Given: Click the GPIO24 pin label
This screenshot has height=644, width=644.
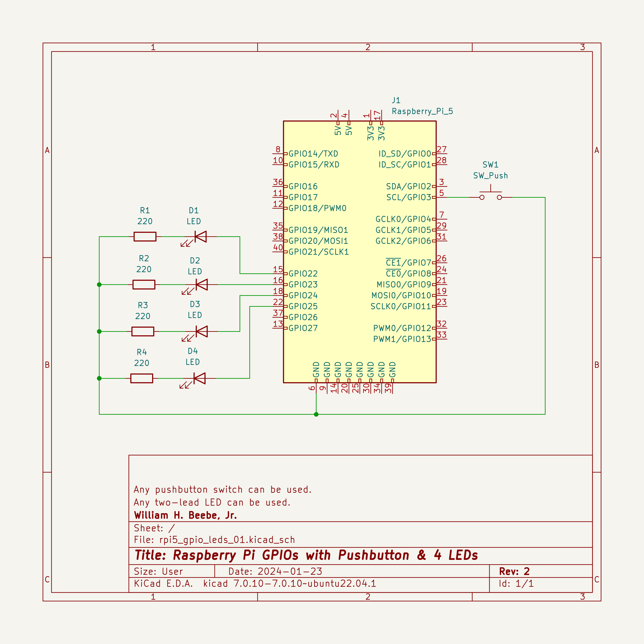Looking at the screenshot, I should [303, 296].
